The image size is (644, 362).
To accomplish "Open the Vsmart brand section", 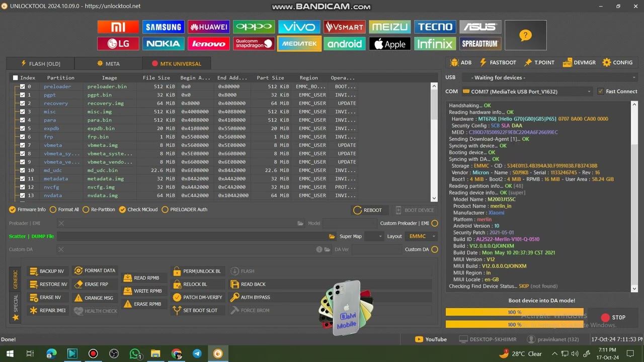I will point(345,27).
